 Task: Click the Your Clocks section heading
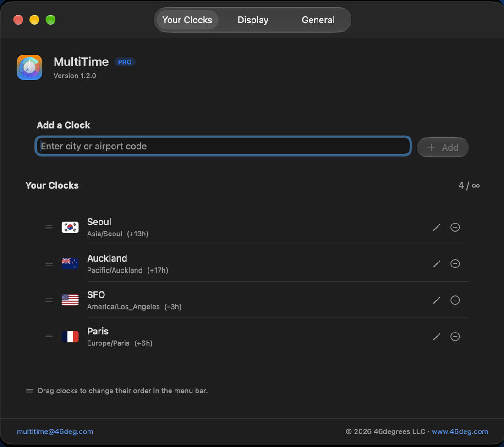click(52, 185)
